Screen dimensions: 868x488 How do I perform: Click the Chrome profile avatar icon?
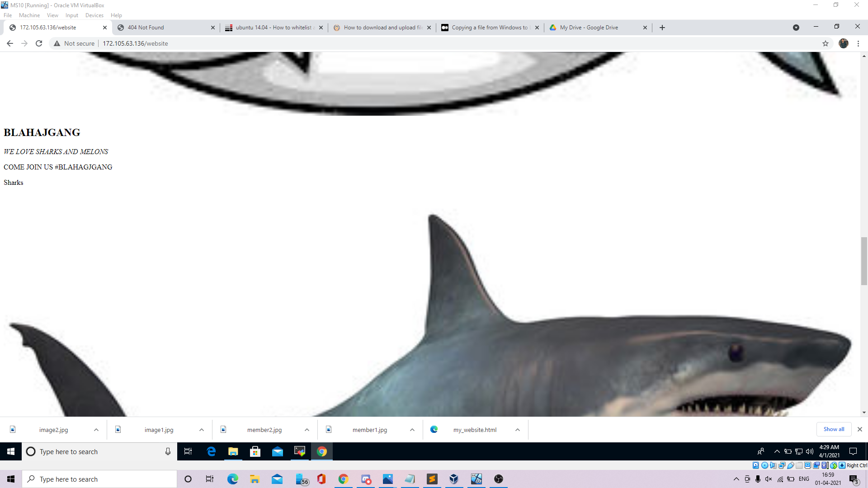[844, 43]
